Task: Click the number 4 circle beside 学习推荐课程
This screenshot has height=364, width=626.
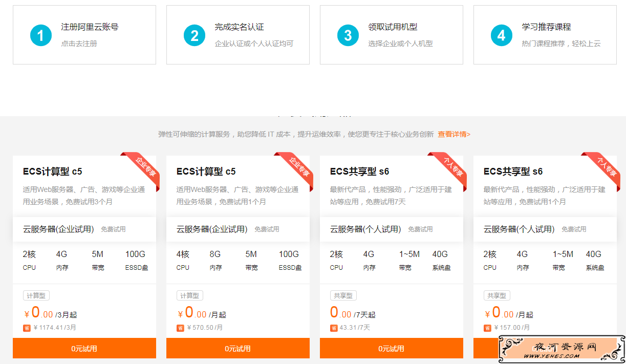Action: (x=502, y=35)
